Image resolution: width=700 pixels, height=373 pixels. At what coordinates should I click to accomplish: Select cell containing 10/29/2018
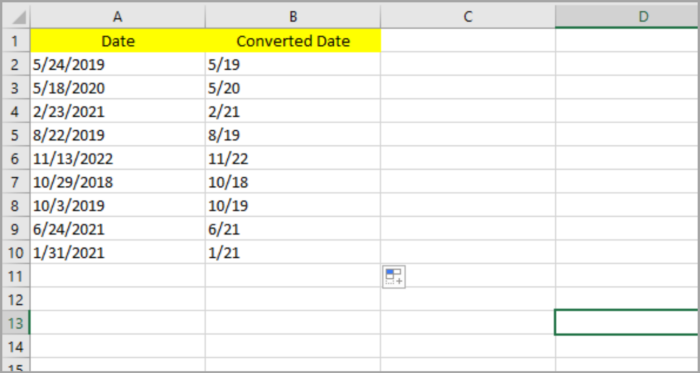click(x=118, y=182)
